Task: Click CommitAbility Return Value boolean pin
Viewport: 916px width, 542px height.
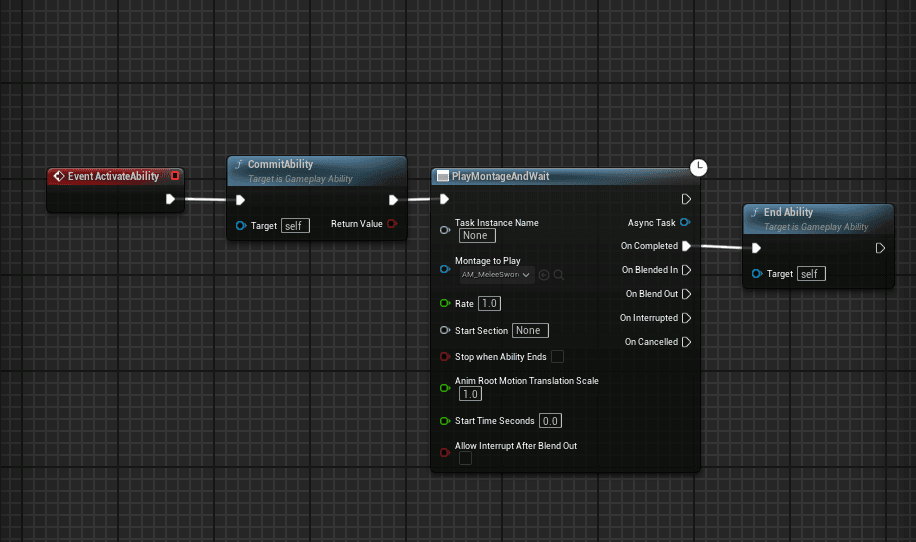Action: coord(391,224)
